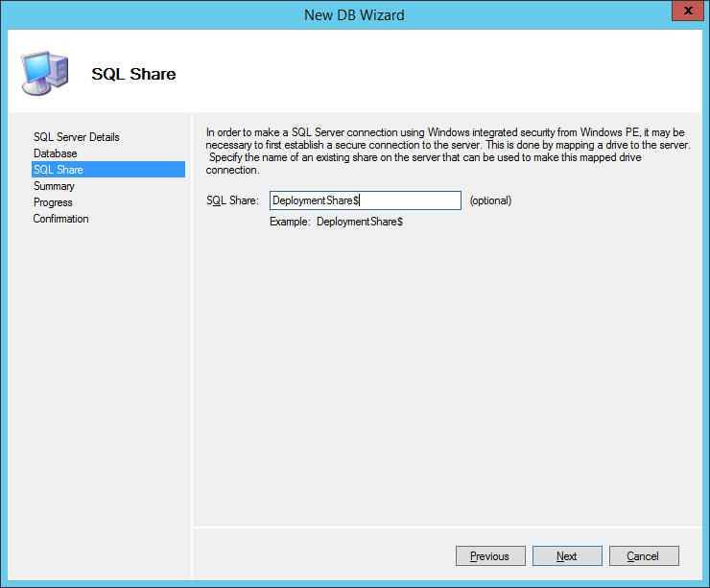Cancel the New DB Wizard
710x588 pixels.
click(642, 555)
